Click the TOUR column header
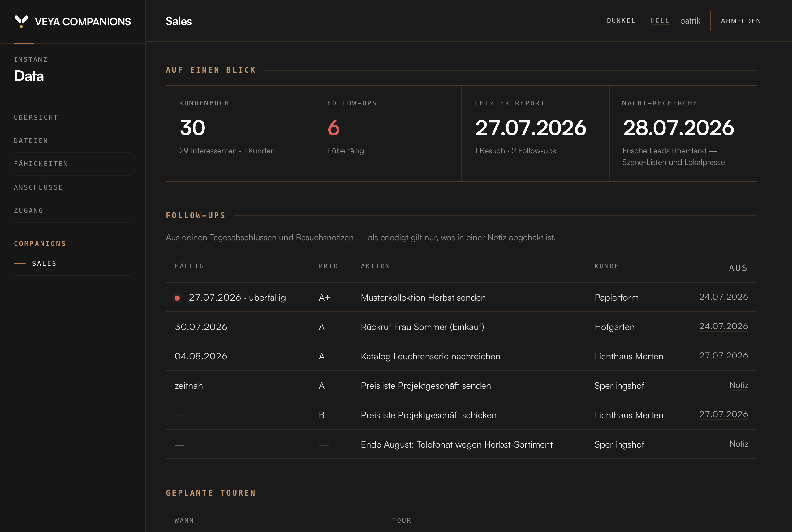 coord(402,521)
